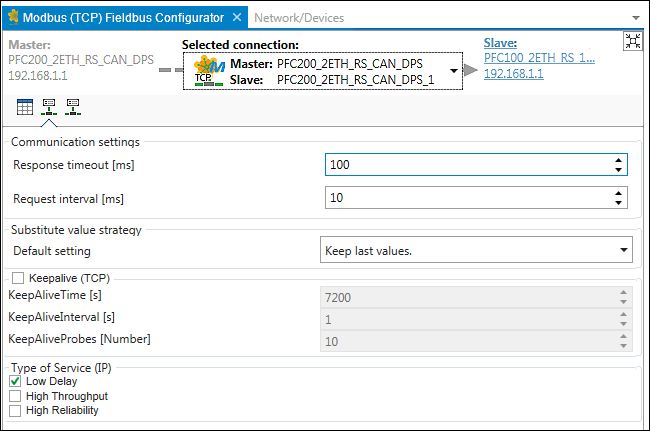
Task: Click the Modbus Configurator tab flower icon
Action: (13, 17)
